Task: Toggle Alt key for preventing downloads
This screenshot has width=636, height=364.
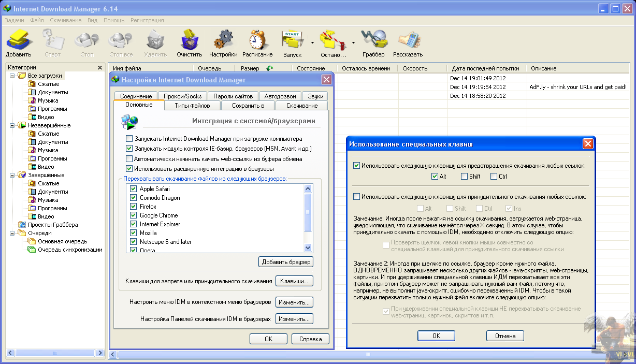Action: point(435,177)
